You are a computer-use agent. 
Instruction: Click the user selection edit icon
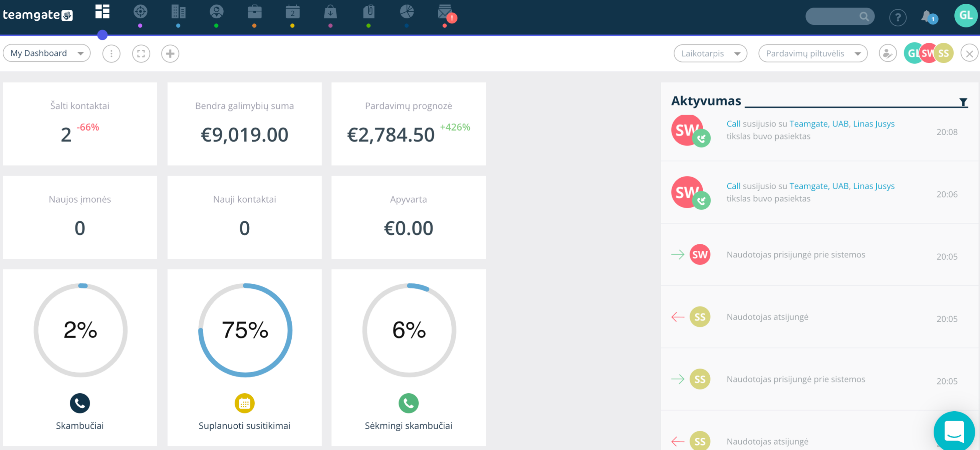(888, 54)
